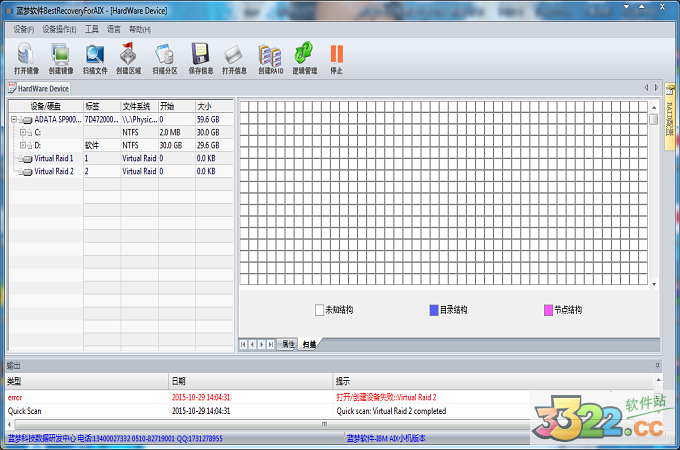Select Virtual Raid 2 in device list

[x=54, y=171]
